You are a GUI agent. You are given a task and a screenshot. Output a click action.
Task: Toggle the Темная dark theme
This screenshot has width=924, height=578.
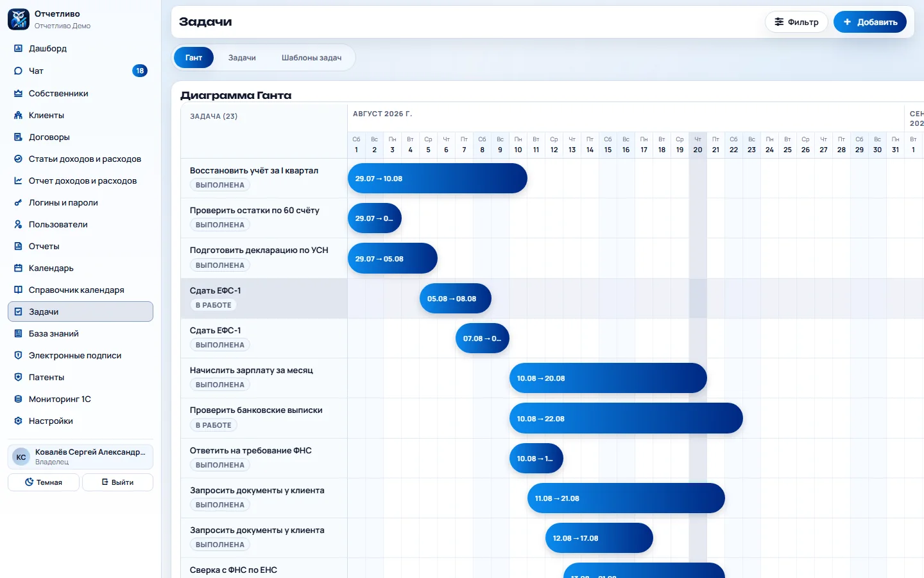click(x=44, y=482)
